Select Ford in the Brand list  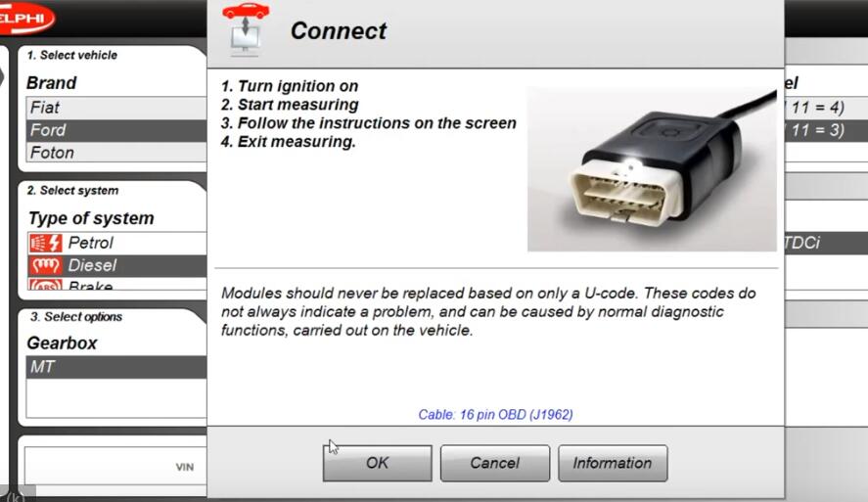click(116, 130)
